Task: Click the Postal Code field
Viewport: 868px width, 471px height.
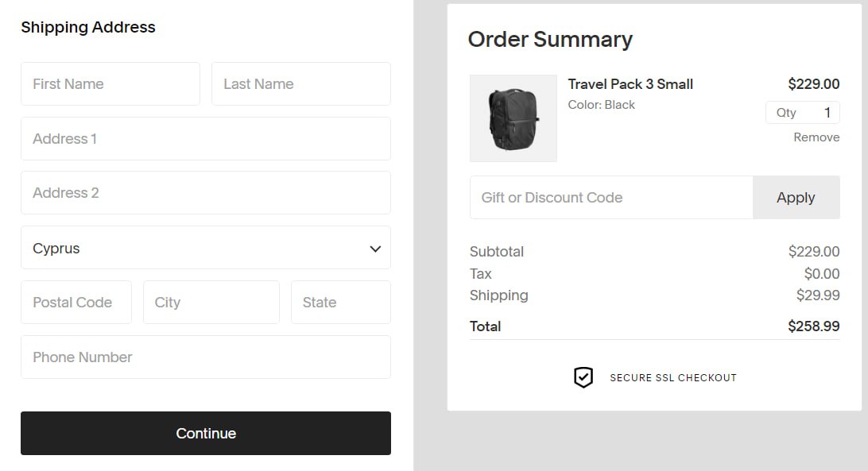Action: [x=76, y=303]
